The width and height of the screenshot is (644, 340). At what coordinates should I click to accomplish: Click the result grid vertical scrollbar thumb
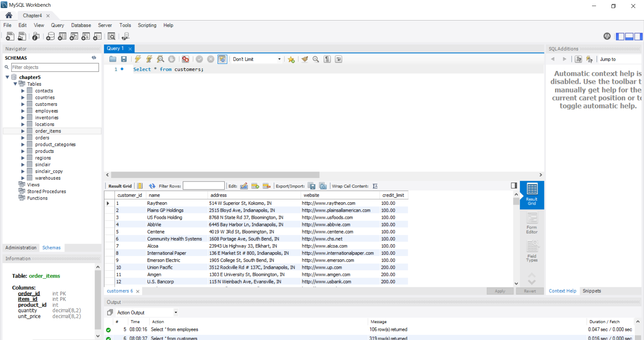point(516,201)
